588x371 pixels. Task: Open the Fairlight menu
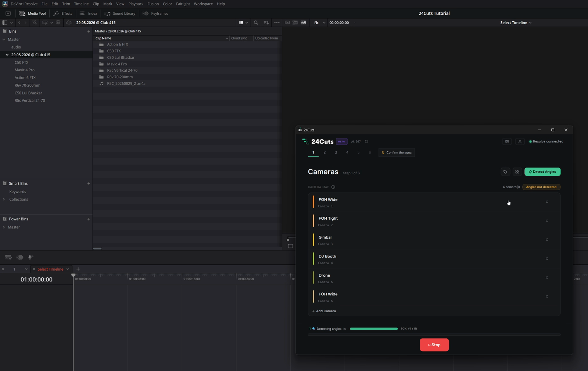[x=183, y=4]
